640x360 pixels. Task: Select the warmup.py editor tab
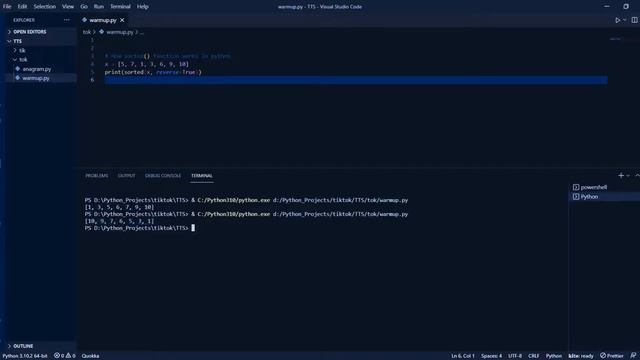point(102,20)
